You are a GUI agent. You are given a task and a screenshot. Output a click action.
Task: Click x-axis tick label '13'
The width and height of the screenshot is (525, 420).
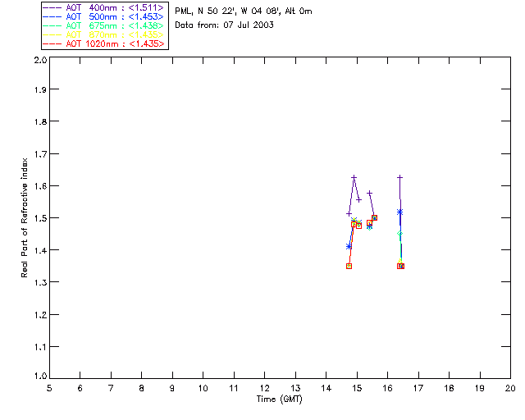(295, 388)
